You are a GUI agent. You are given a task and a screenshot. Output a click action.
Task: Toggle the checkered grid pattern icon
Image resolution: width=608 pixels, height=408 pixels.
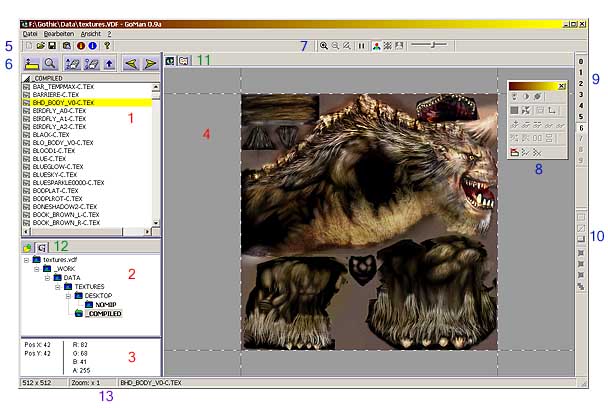tap(387, 46)
